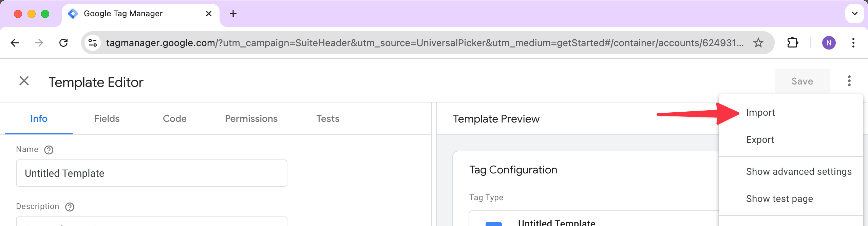
Task: Open a new browser tab
Action: 233,14
